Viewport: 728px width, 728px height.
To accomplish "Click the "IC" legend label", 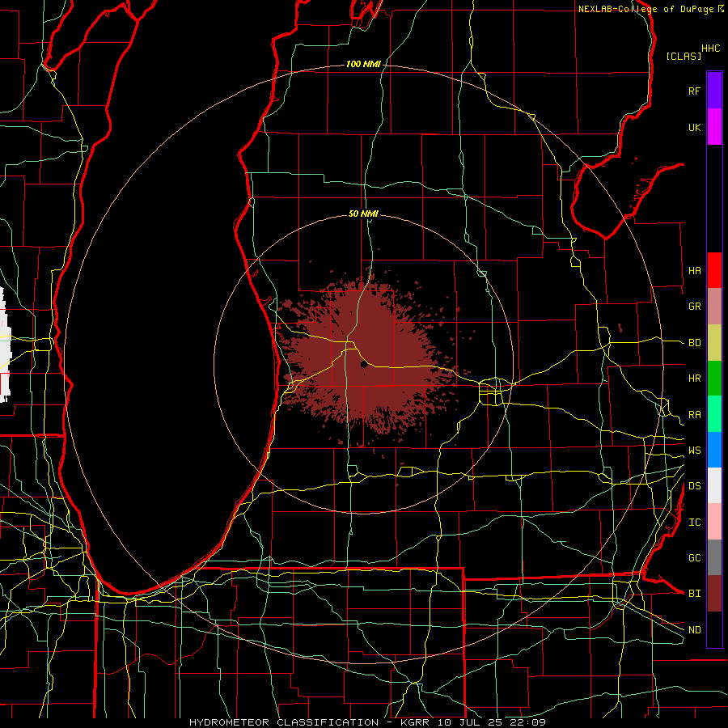I will [x=694, y=523].
